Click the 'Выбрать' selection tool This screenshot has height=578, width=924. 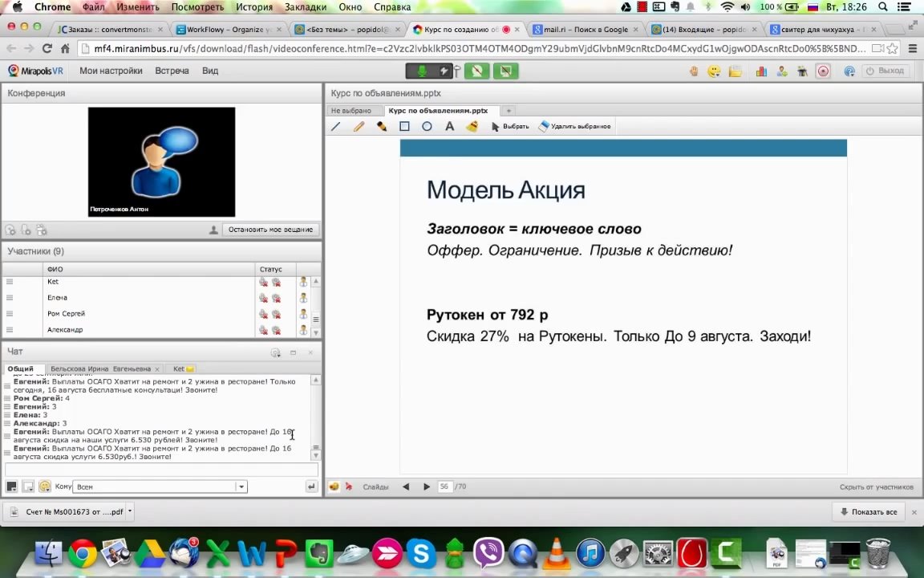[x=510, y=126]
